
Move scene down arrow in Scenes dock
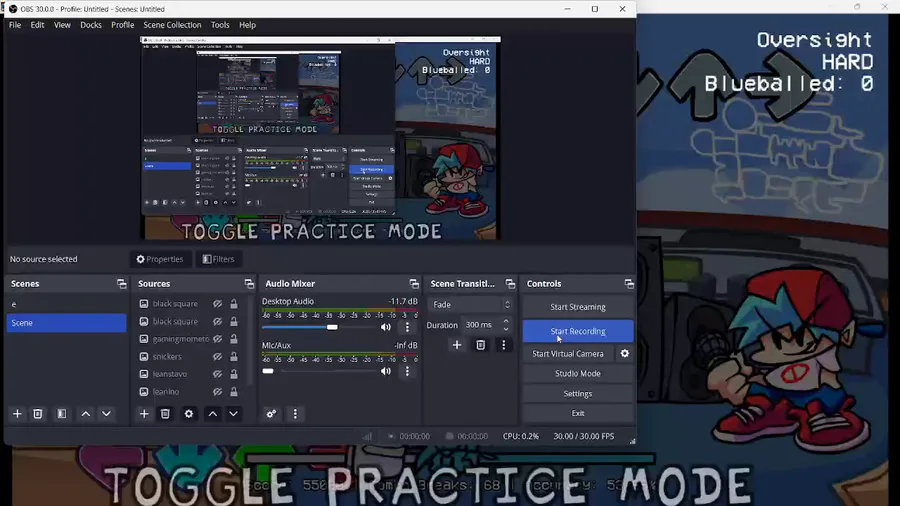106,414
